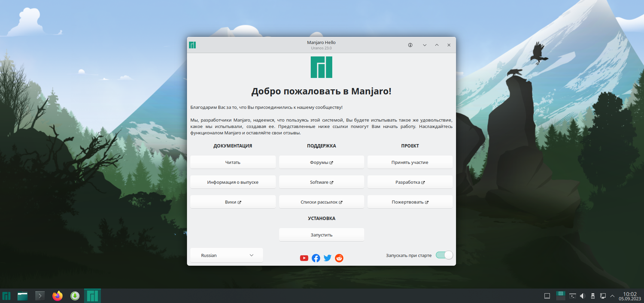Click the large Manjaro logo image

[322, 67]
